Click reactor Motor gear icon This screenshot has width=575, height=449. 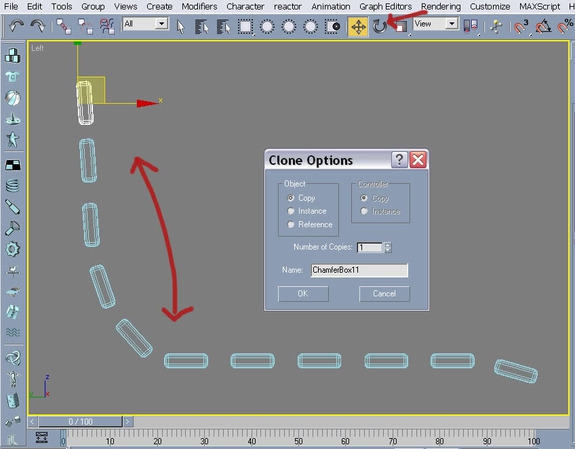12,249
